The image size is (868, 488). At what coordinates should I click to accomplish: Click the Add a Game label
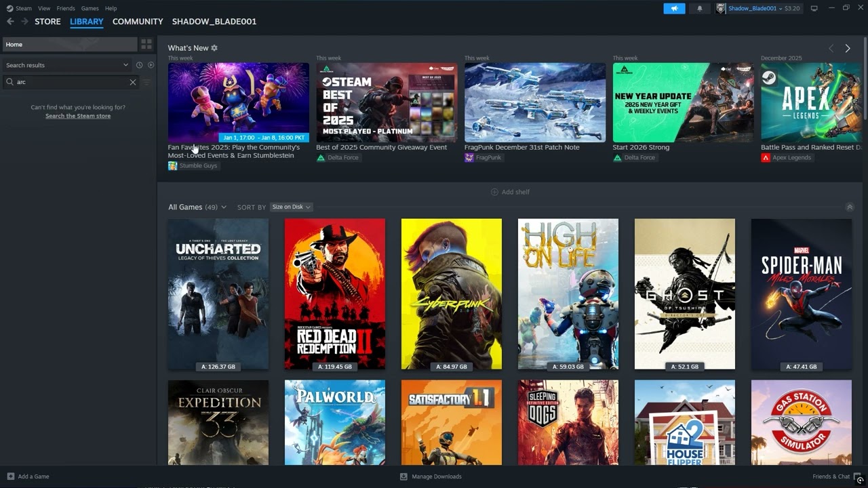click(33, 476)
